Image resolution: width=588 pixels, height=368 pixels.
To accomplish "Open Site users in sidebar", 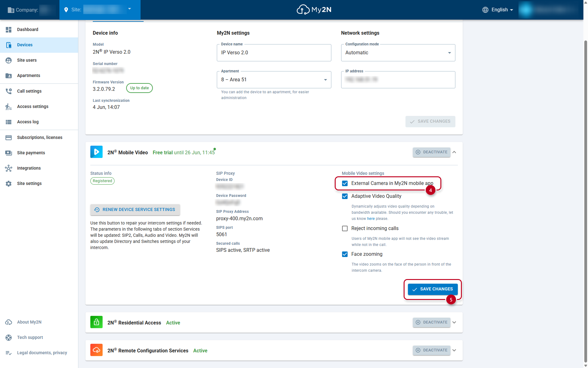I will 39,60.
